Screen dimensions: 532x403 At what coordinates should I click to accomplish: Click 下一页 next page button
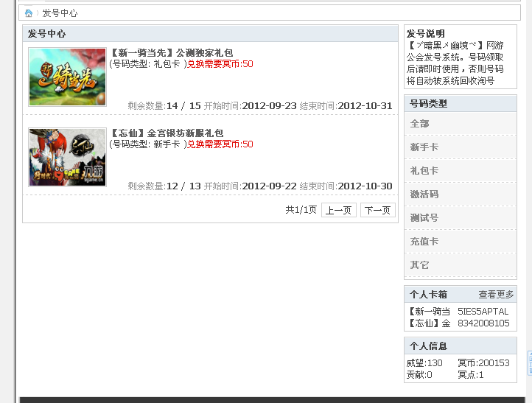377,210
